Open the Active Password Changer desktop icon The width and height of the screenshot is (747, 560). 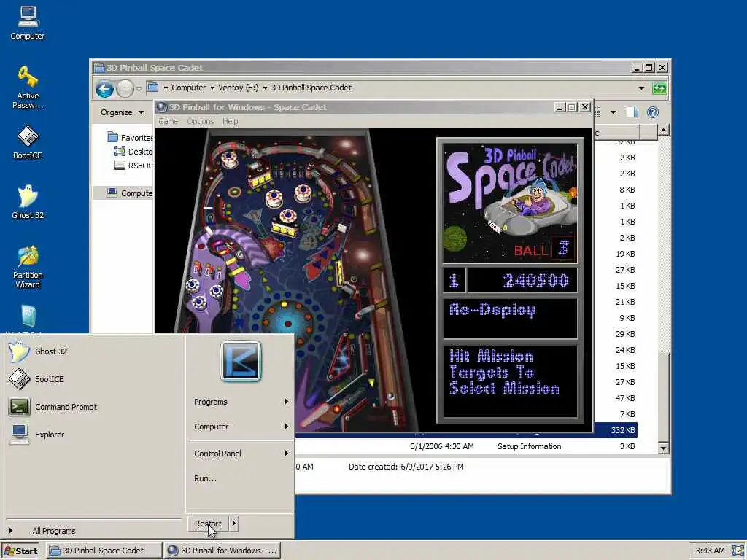pos(28,87)
